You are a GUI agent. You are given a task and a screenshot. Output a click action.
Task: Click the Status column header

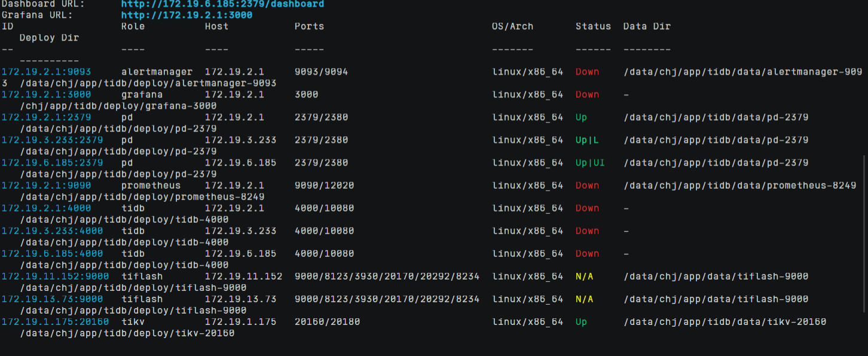593,26
